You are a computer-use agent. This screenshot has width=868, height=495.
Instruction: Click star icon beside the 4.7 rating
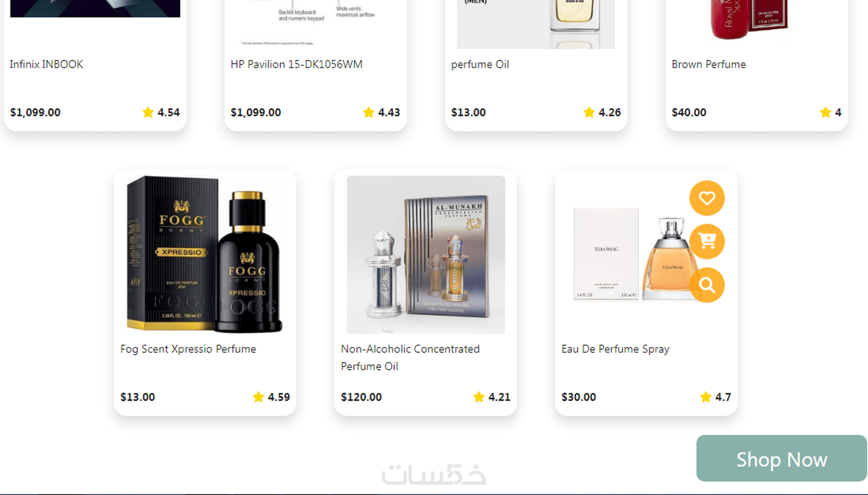pyautogui.click(x=706, y=397)
